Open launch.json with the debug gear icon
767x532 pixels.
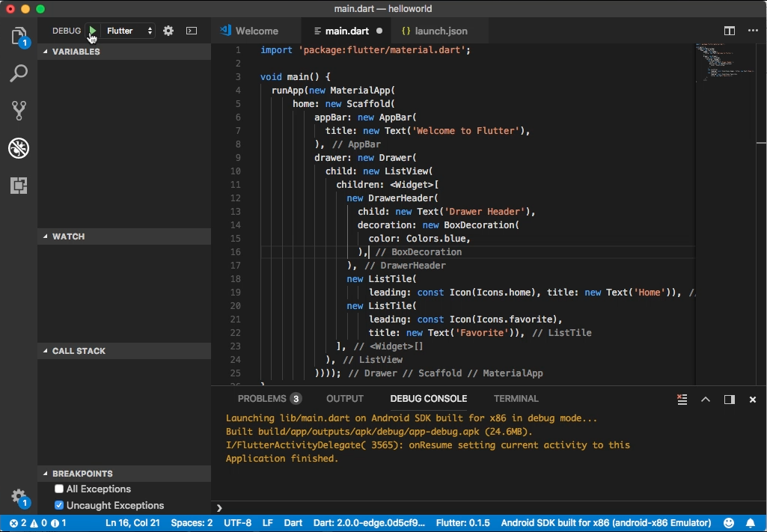point(168,31)
